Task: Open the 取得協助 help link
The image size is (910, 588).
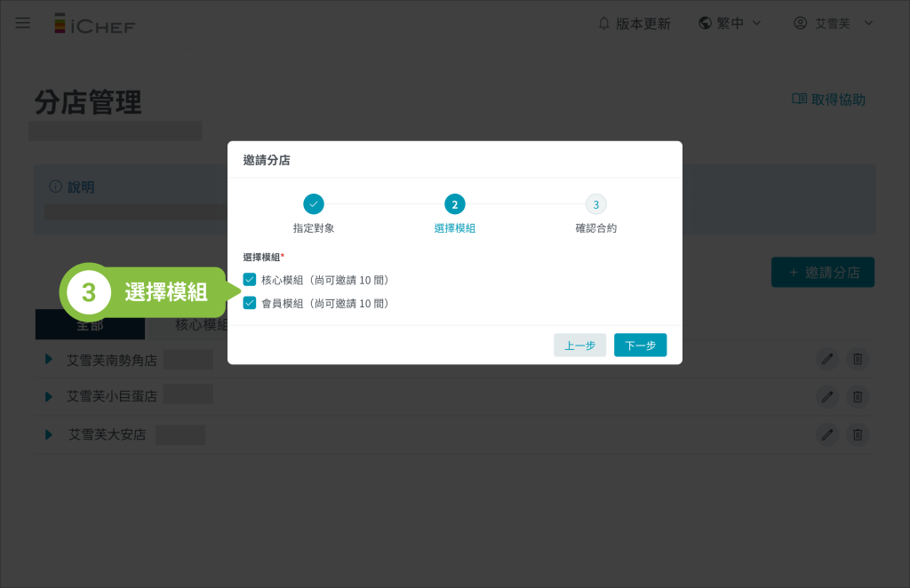Action: point(828,99)
